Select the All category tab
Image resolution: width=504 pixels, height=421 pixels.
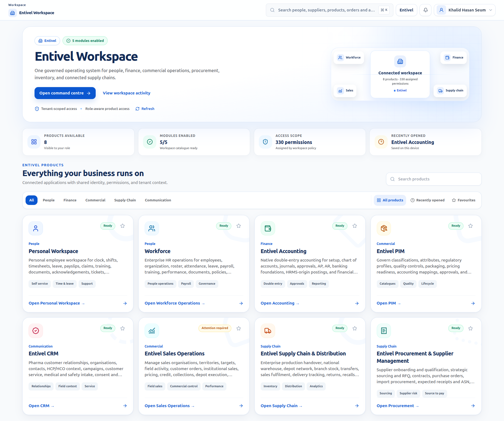point(32,200)
